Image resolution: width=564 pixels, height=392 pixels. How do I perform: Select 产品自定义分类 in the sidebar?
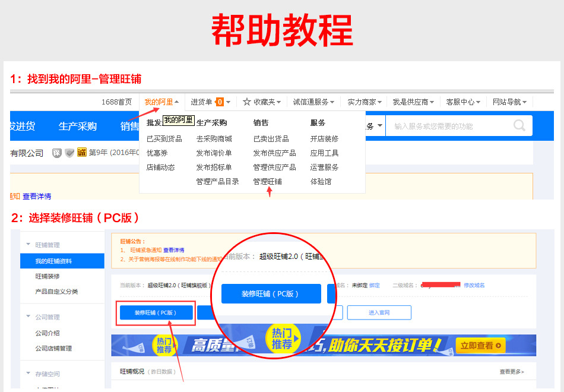tap(56, 291)
